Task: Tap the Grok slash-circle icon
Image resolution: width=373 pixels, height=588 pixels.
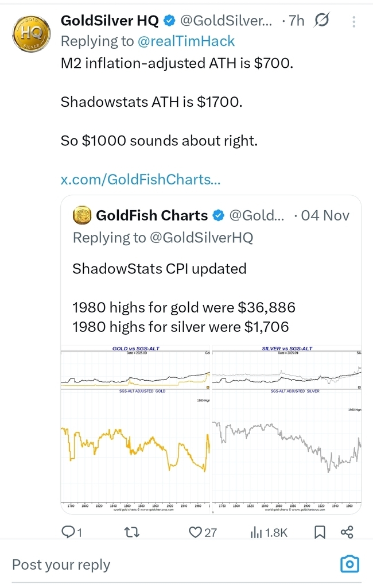Action: (x=323, y=21)
